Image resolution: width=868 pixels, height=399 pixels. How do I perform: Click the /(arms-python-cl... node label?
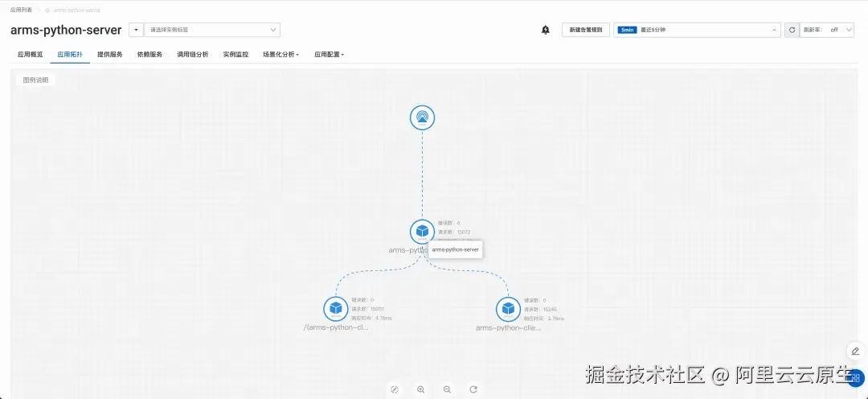click(x=336, y=327)
